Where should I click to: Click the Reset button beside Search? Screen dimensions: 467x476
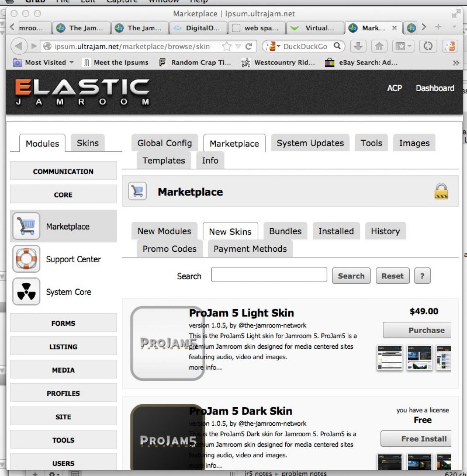point(392,276)
